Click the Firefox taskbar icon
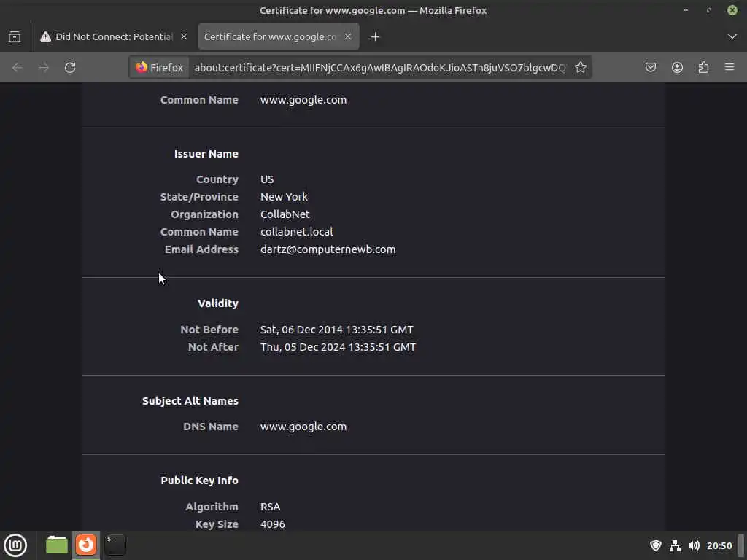This screenshot has width=747, height=560. pos(86,545)
